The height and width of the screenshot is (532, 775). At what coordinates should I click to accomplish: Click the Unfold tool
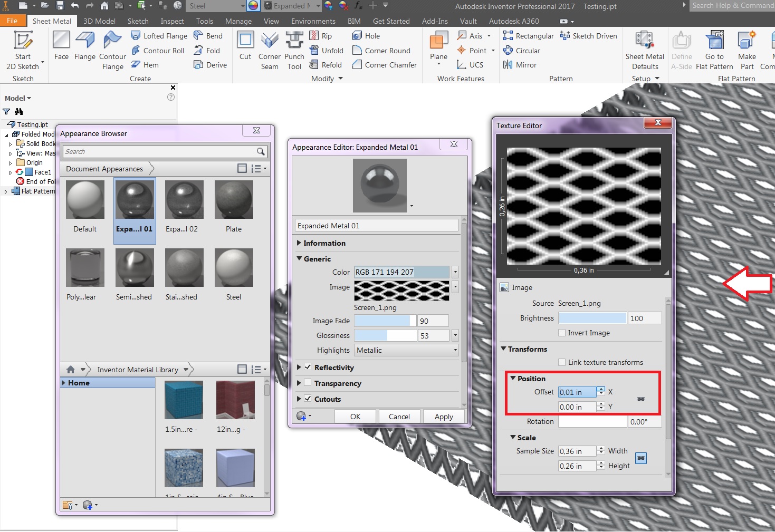pyautogui.click(x=327, y=50)
